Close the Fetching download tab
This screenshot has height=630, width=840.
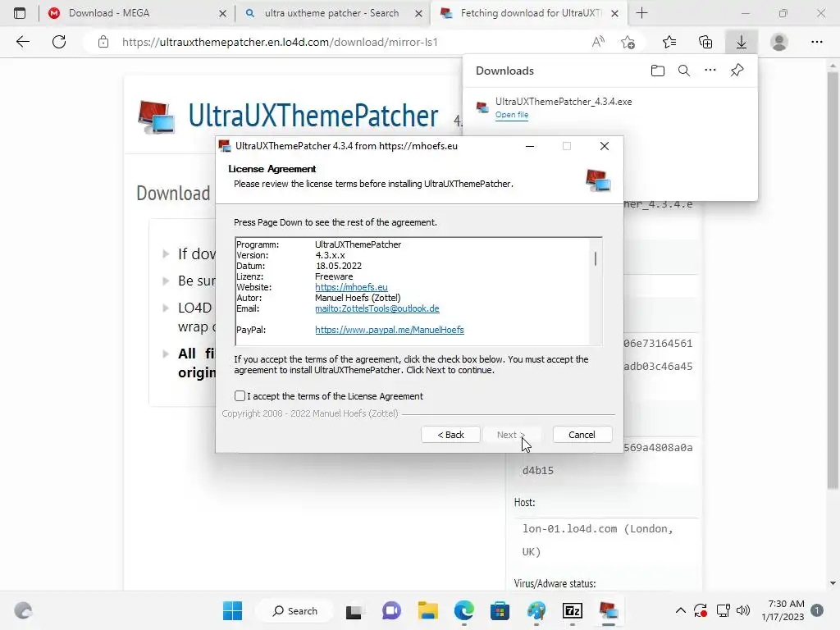615,13
